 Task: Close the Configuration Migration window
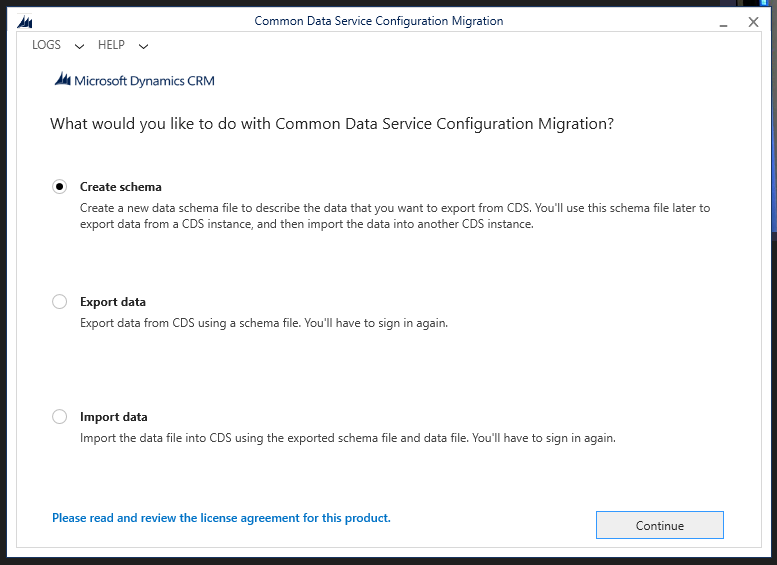(753, 21)
